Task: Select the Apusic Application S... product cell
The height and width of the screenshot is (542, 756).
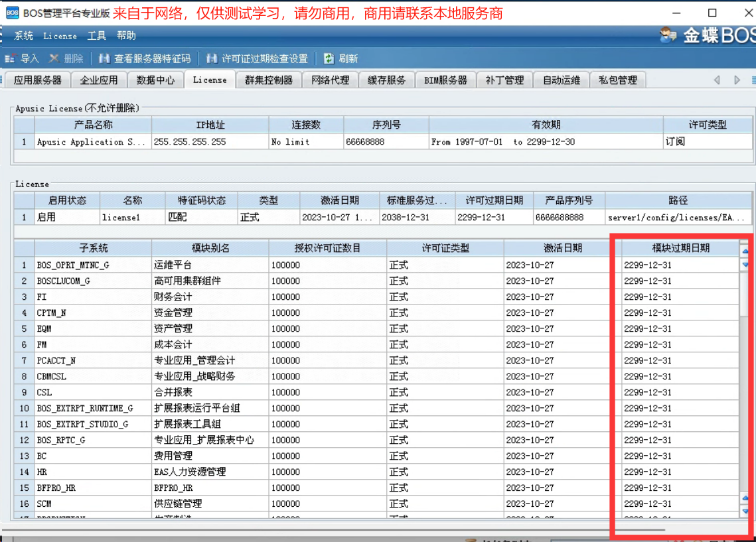Action: [x=93, y=142]
